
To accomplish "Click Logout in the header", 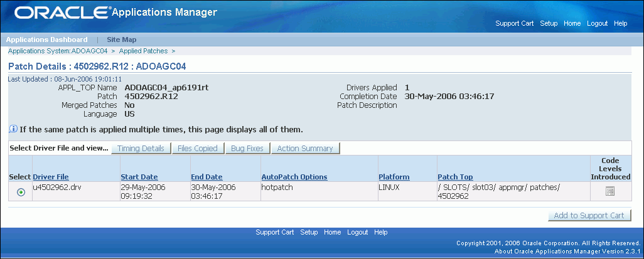I will [597, 23].
